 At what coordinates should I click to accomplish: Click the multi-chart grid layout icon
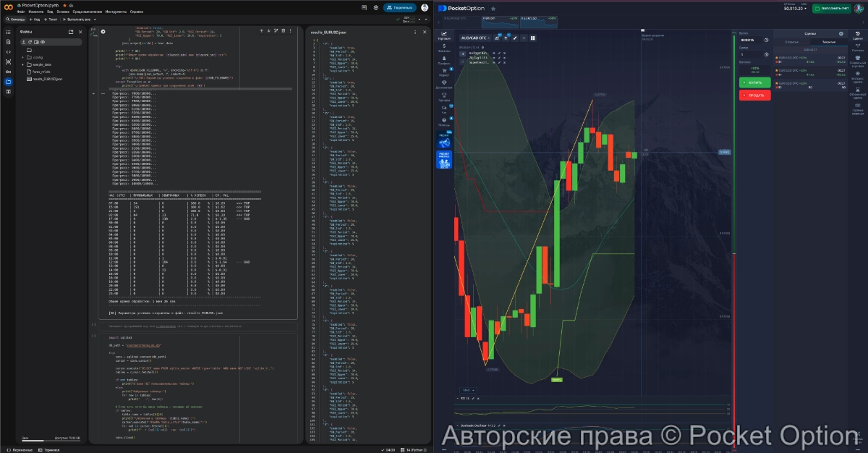tap(533, 38)
